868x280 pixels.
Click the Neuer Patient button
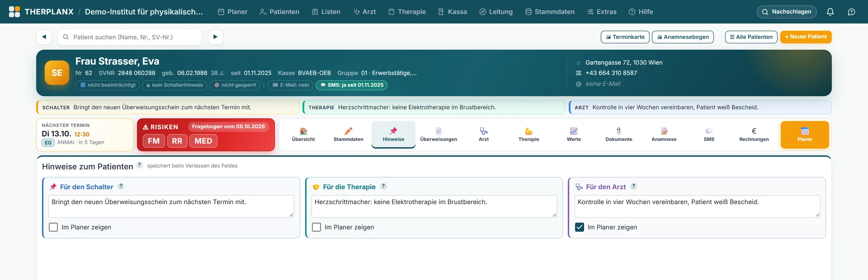(x=806, y=37)
